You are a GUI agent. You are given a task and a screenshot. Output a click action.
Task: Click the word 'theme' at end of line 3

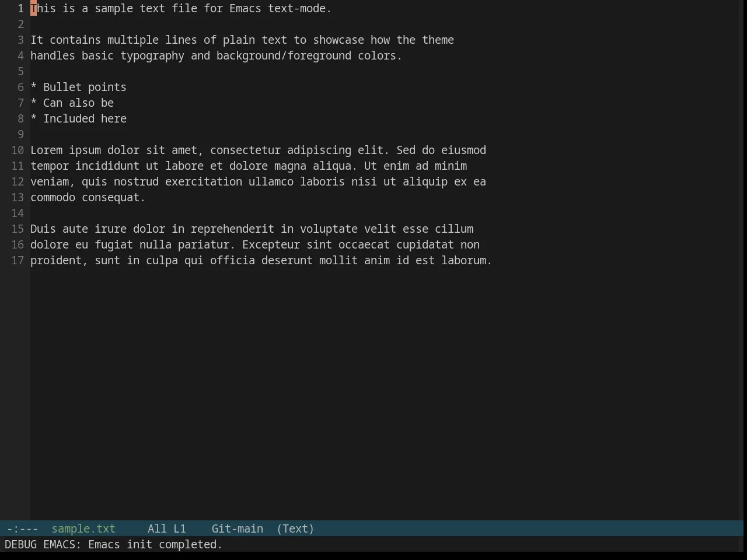click(438, 40)
